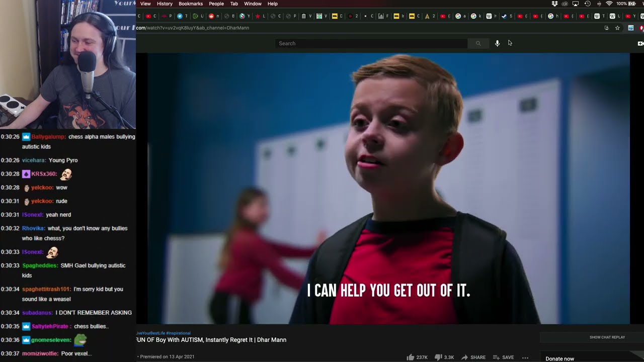644x362 pixels.
Task: Activate voice search microphone icon
Action: 497,43
